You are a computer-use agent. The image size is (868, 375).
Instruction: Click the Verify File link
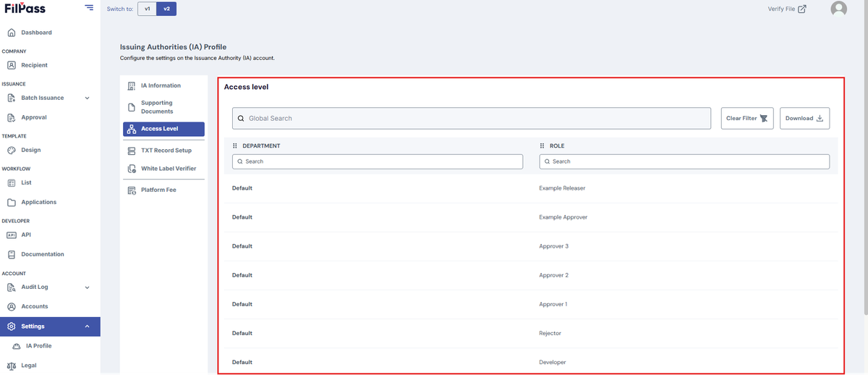(787, 9)
